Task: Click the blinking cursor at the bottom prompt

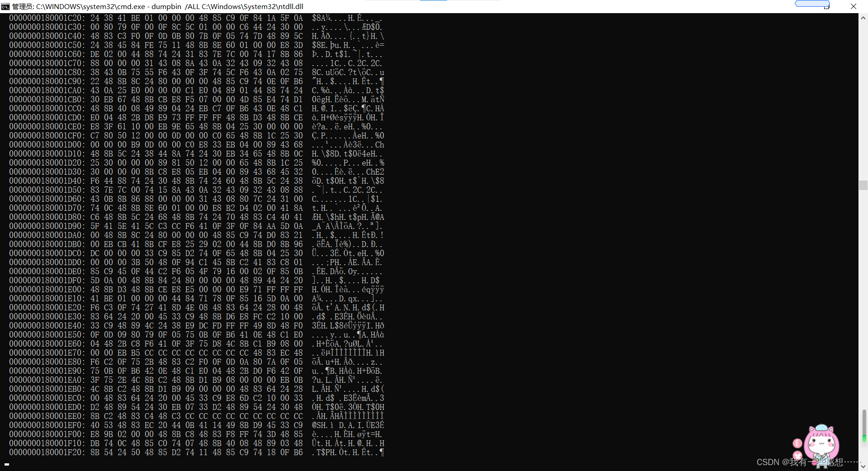Action: [7, 464]
